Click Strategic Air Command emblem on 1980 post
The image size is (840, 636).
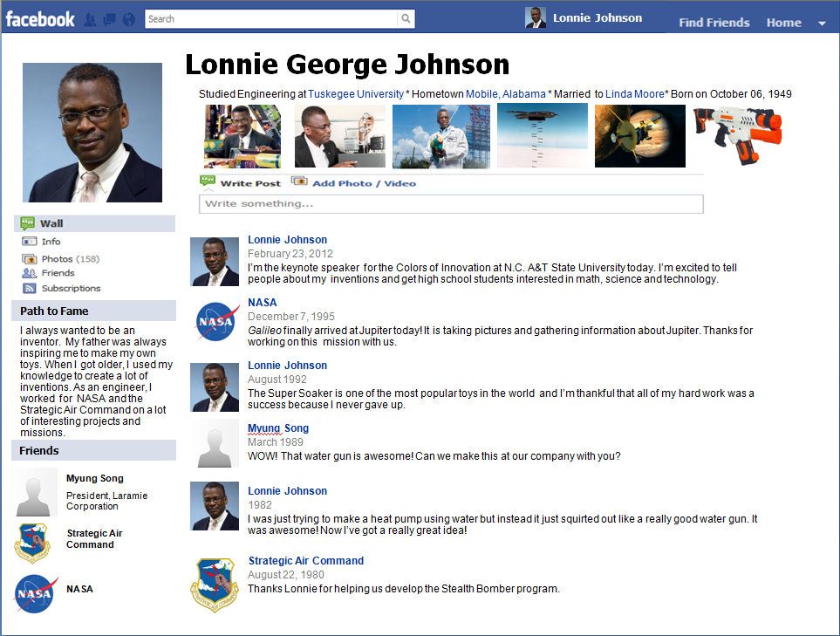tap(215, 585)
